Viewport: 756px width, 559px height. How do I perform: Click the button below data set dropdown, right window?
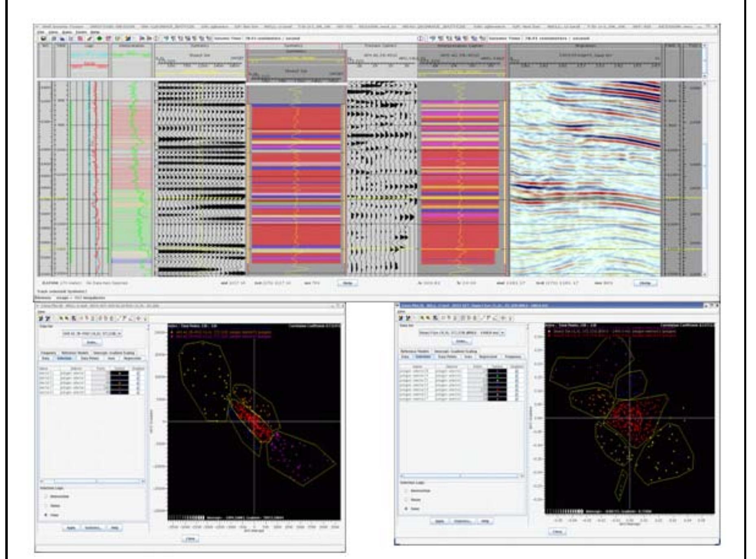point(462,342)
